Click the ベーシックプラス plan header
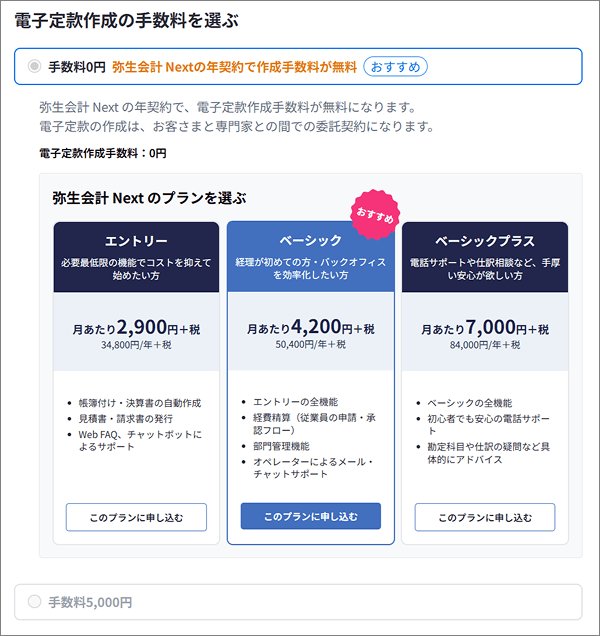This screenshot has height=636, width=600. (x=485, y=241)
